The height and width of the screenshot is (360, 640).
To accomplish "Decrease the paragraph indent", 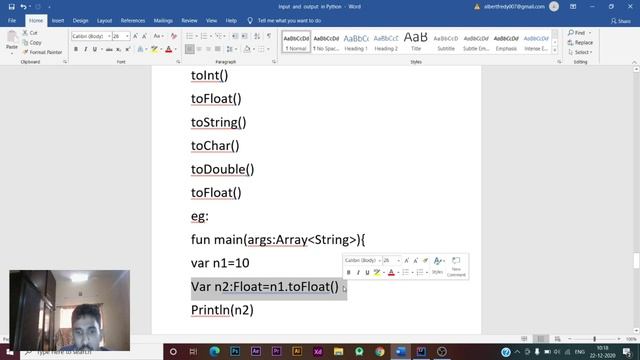I will point(235,36).
